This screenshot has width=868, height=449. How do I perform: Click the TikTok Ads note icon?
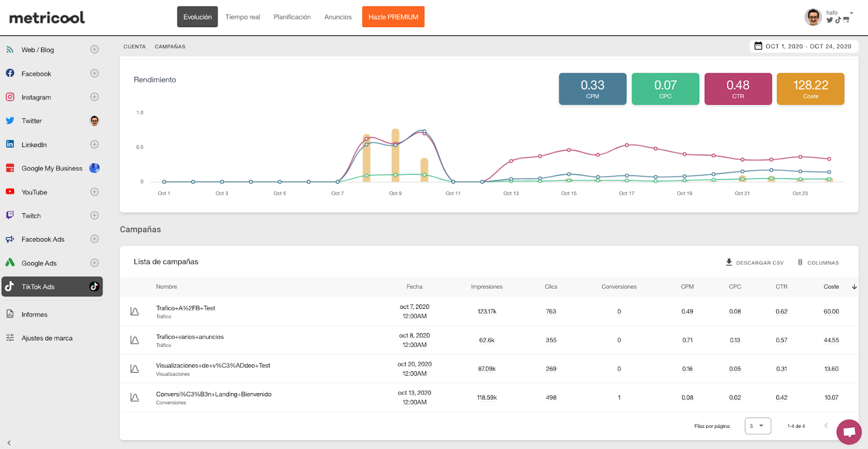10,286
